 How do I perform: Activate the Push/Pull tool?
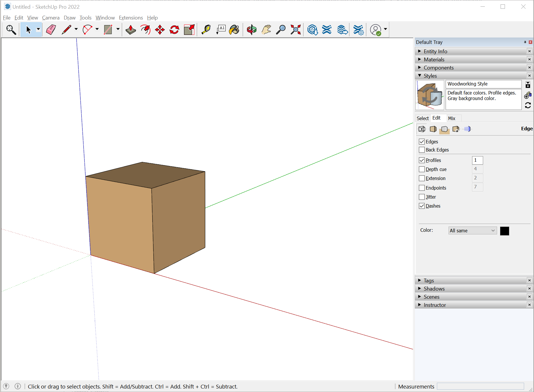click(131, 30)
